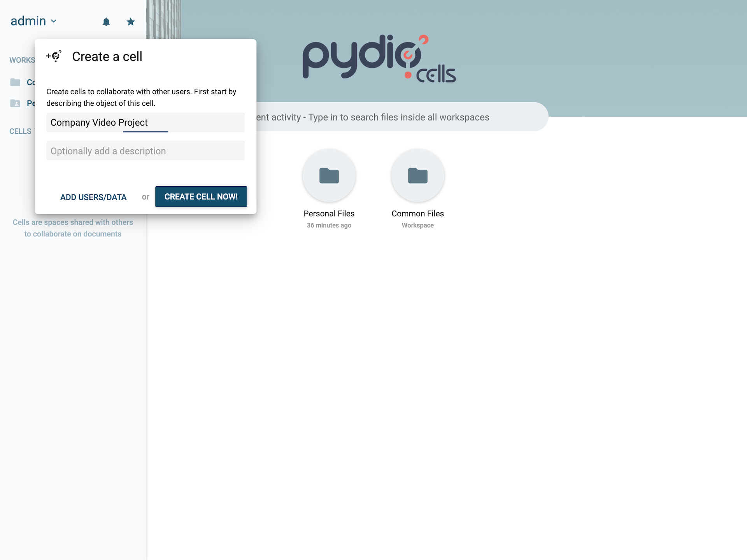Select the Personal Files sidebar folder icon

15,103
